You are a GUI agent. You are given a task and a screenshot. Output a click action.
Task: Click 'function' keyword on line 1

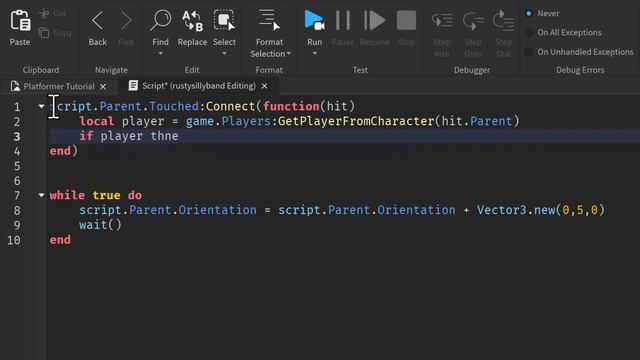point(291,107)
